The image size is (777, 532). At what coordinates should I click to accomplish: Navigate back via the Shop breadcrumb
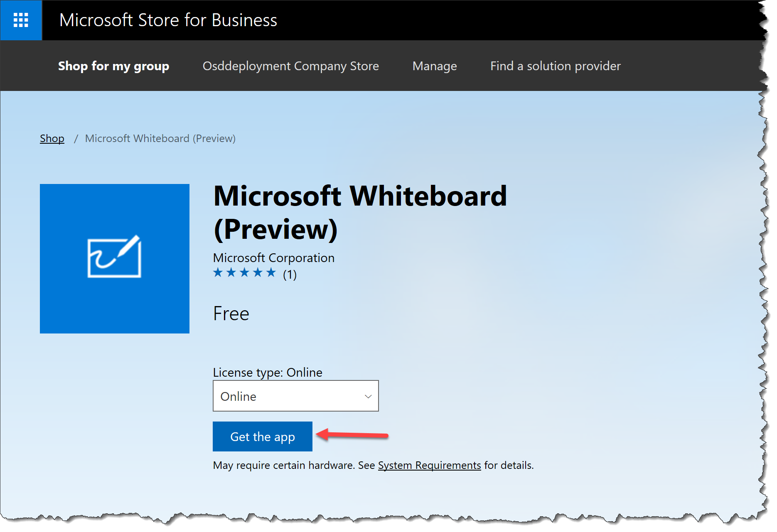click(x=52, y=138)
